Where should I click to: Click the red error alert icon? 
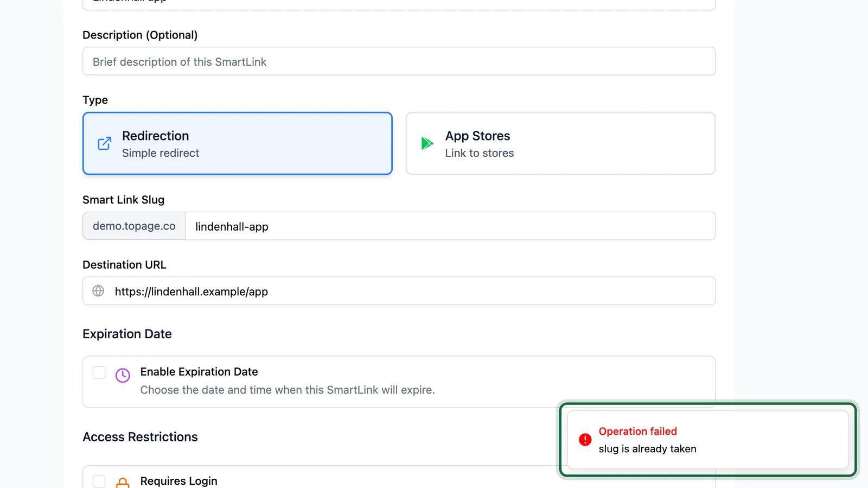pos(585,440)
